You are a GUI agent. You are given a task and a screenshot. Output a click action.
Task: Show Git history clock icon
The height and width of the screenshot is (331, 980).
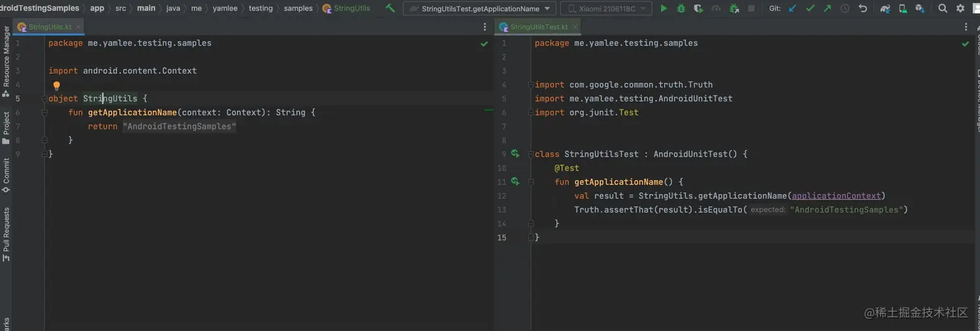pos(845,8)
